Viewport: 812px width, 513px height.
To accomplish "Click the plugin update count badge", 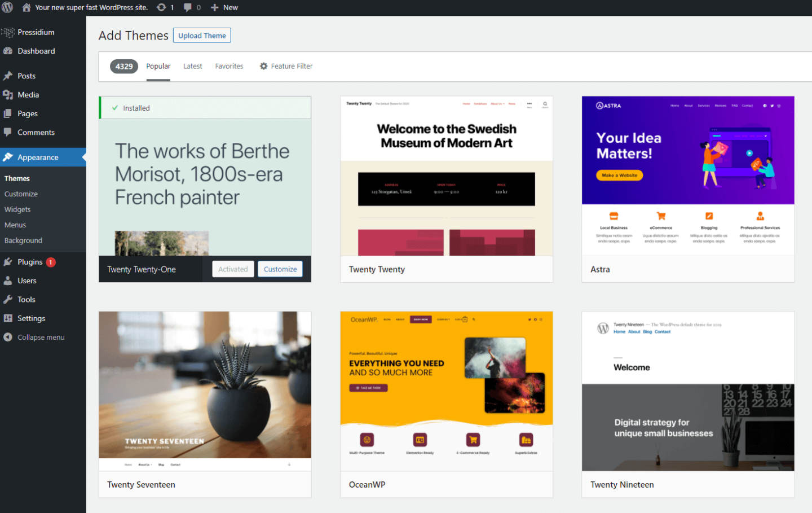I will click(x=50, y=262).
